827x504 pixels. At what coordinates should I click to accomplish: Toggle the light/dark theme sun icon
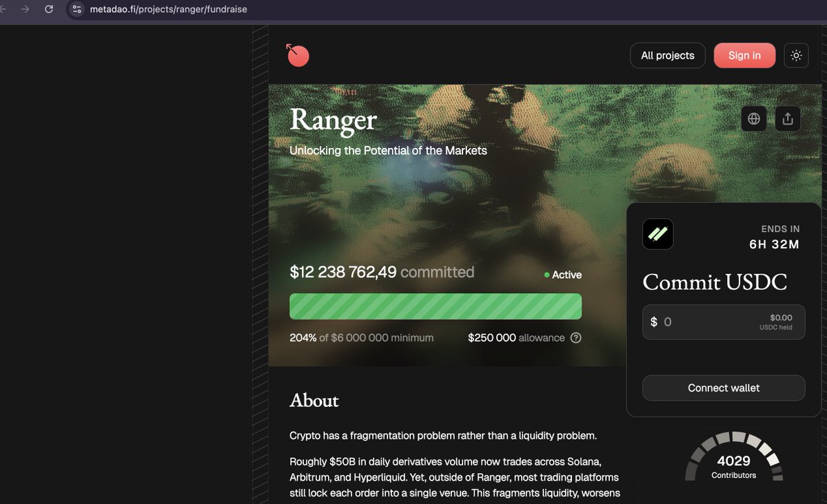click(x=797, y=56)
